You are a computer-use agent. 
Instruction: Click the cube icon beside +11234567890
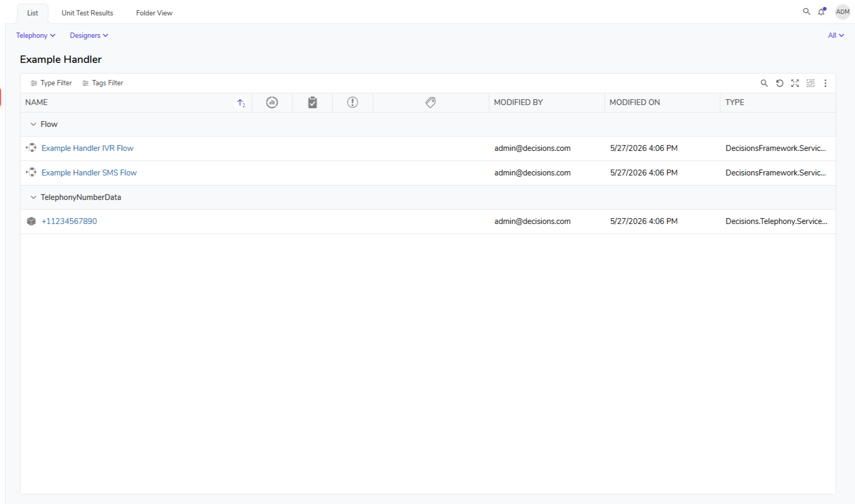coord(31,221)
